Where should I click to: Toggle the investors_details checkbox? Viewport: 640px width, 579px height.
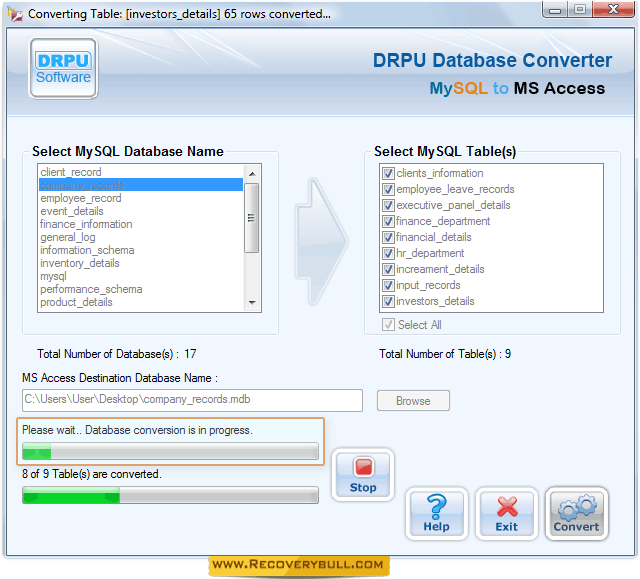click(388, 301)
